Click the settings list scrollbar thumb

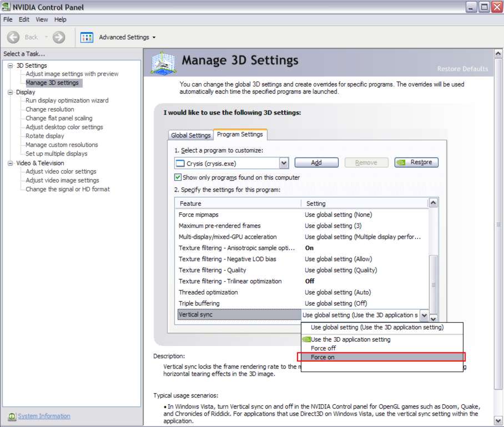point(434,285)
